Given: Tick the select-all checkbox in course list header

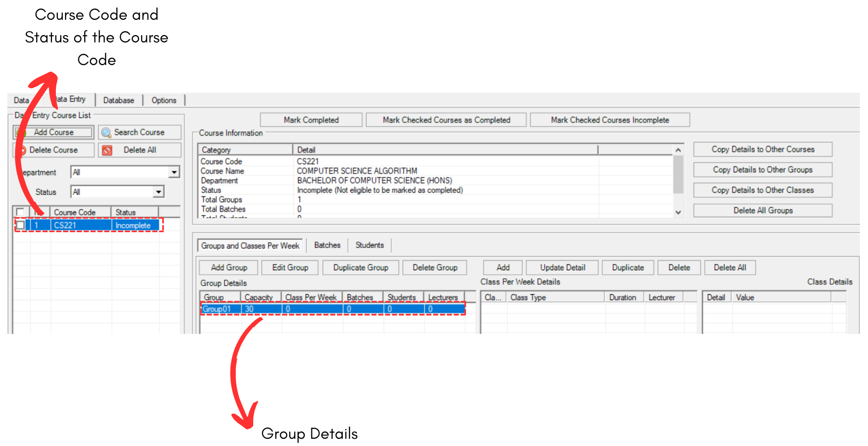Looking at the screenshot, I should point(20,212).
